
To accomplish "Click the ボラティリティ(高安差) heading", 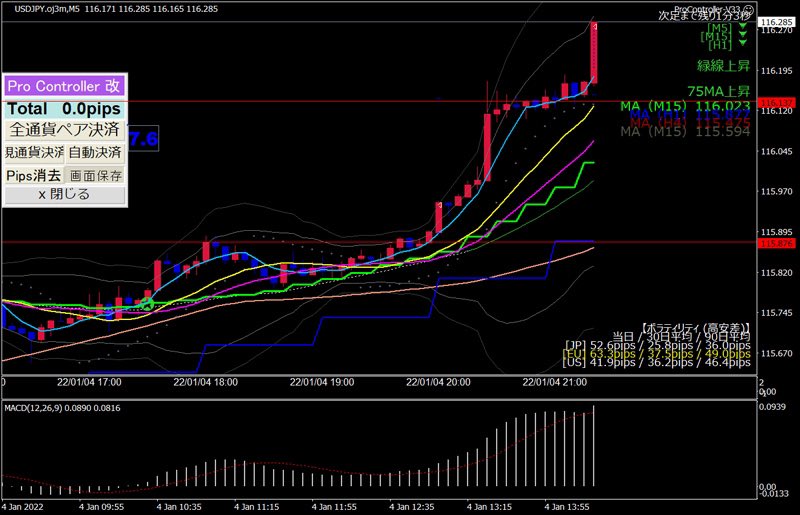I will tap(695, 328).
